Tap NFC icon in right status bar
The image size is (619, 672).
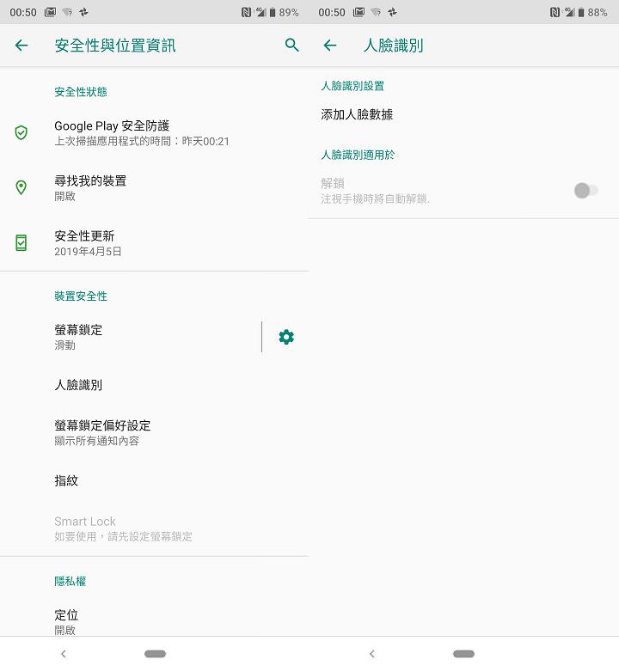[x=555, y=12]
